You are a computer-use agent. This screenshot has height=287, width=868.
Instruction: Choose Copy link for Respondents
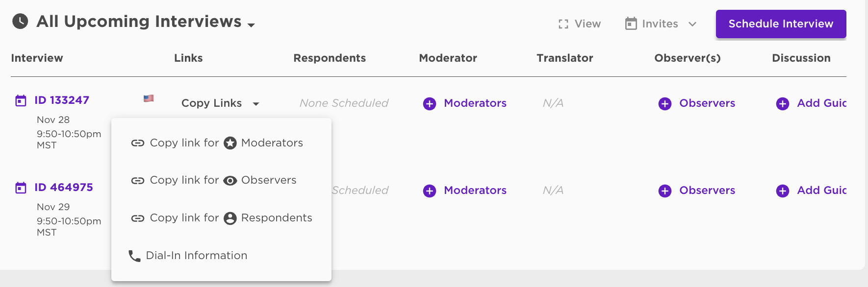coord(221,218)
